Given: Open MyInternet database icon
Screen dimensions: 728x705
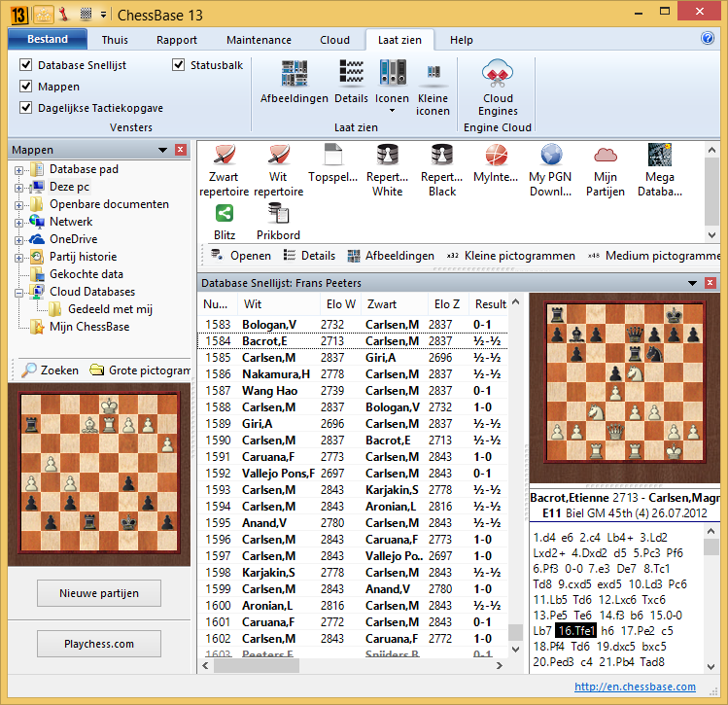Looking at the screenshot, I should (496, 163).
